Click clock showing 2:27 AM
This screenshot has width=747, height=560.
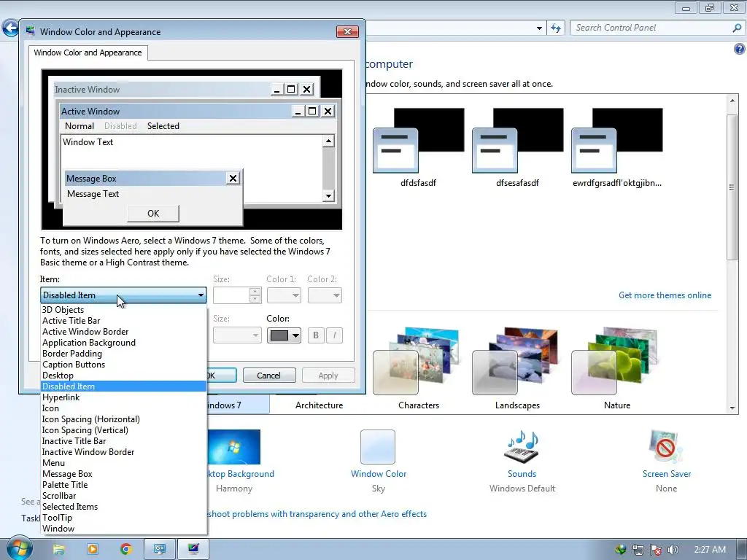point(710,550)
